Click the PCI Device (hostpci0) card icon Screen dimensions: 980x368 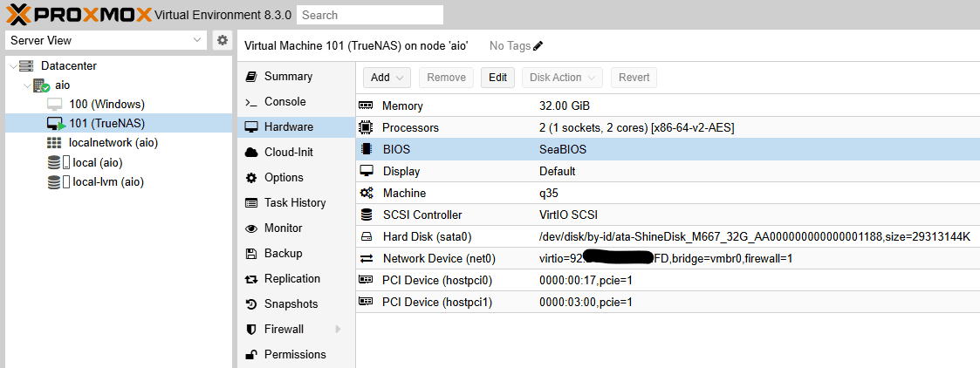[366, 280]
